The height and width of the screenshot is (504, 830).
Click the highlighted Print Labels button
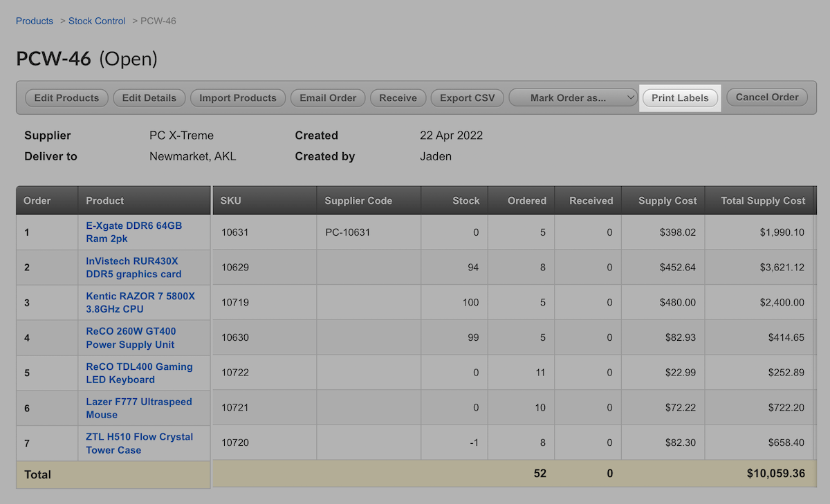point(680,97)
